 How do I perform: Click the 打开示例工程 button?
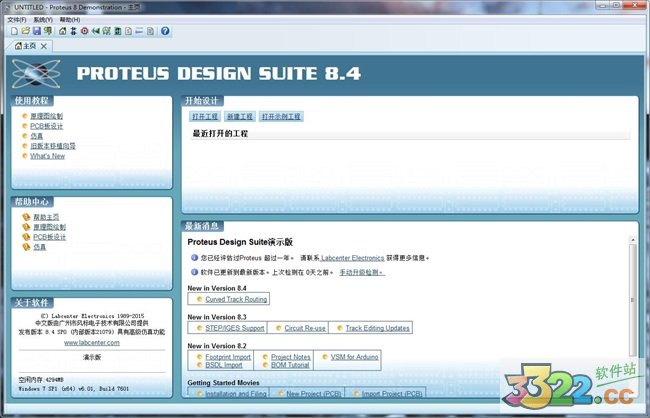coord(281,117)
